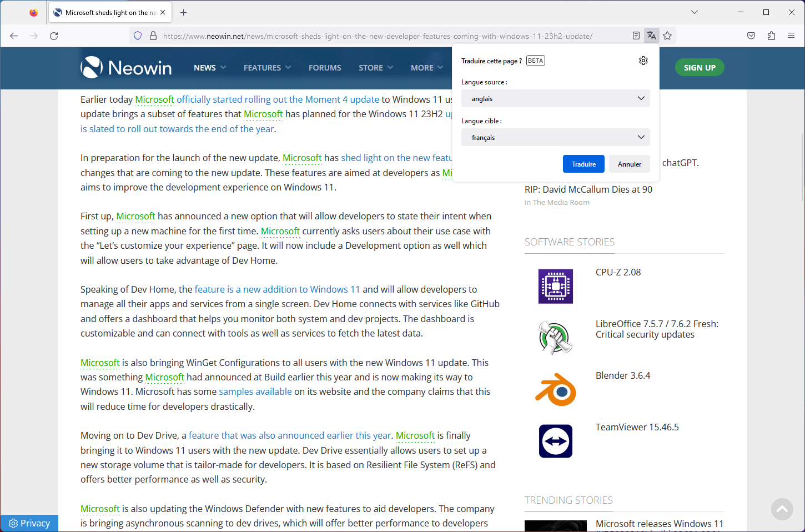Open the NEWS menu in the navbar
The height and width of the screenshot is (532, 805).
point(209,67)
